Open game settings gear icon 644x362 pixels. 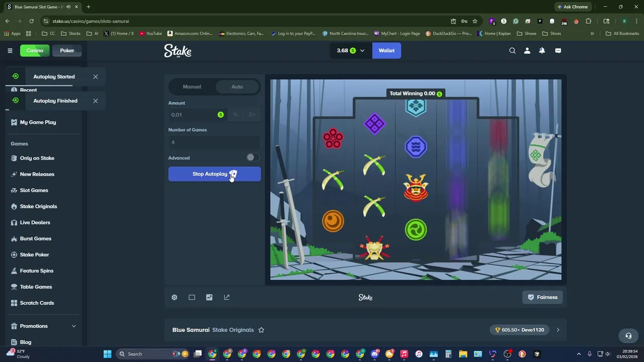coord(174,297)
